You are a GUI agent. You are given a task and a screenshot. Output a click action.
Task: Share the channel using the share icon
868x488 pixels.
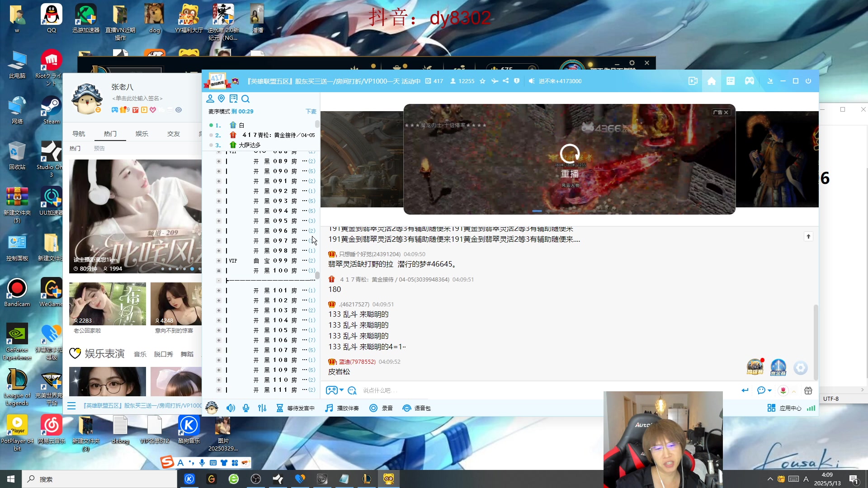[505, 81]
